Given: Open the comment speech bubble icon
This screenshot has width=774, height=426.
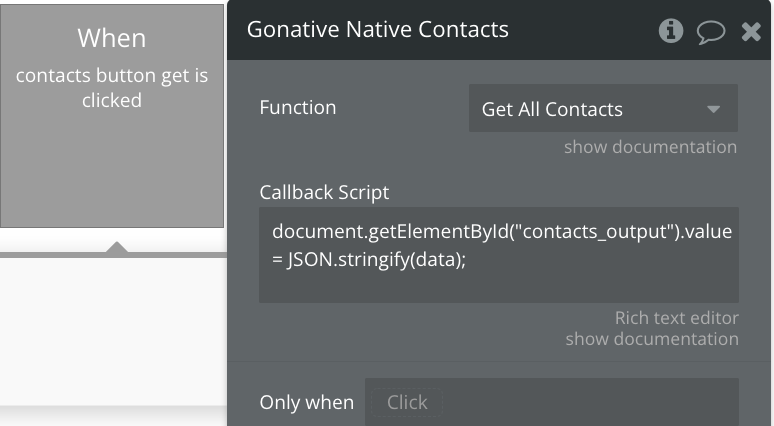Looking at the screenshot, I should (711, 32).
